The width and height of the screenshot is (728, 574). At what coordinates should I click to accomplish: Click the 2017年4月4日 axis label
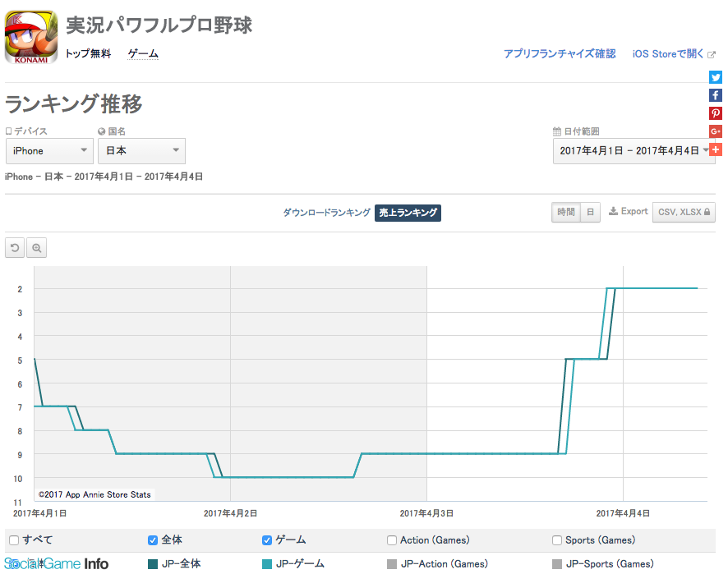623,513
